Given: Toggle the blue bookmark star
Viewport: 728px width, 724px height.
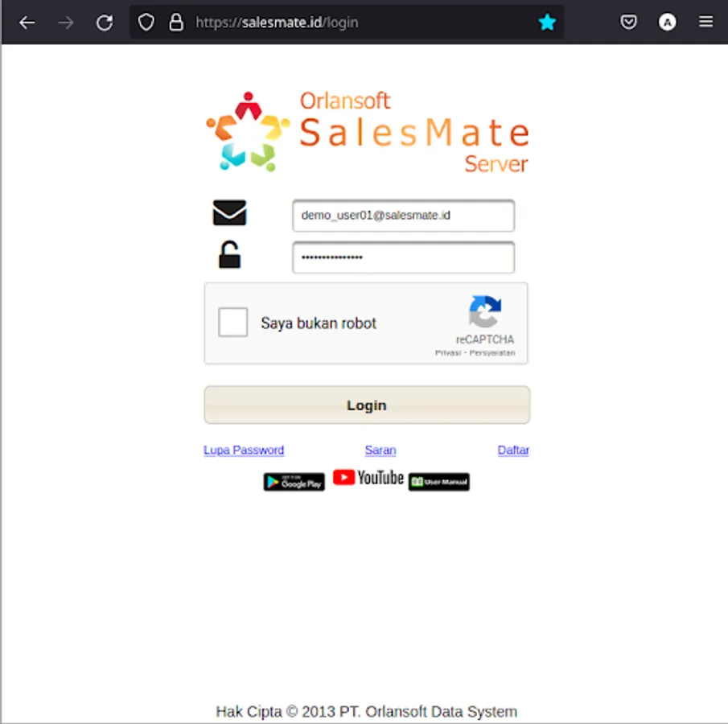Looking at the screenshot, I should click(547, 22).
